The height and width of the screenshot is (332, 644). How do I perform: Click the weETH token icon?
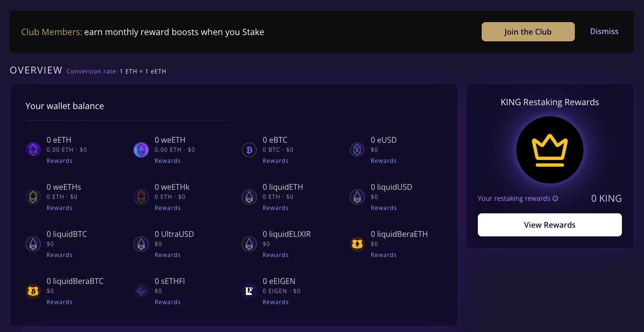coord(141,149)
